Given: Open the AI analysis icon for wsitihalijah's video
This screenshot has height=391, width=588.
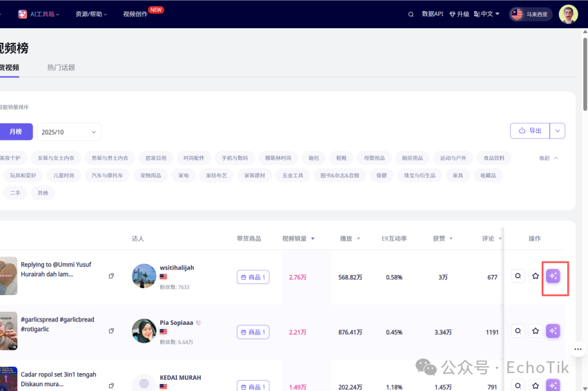Looking at the screenshot, I should pyautogui.click(x=553, y=276).
